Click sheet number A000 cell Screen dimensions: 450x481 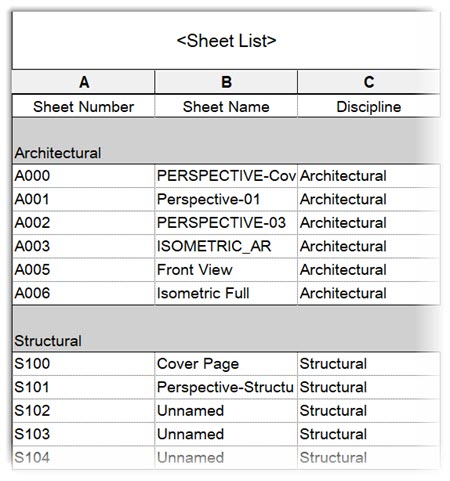point(83,176)
